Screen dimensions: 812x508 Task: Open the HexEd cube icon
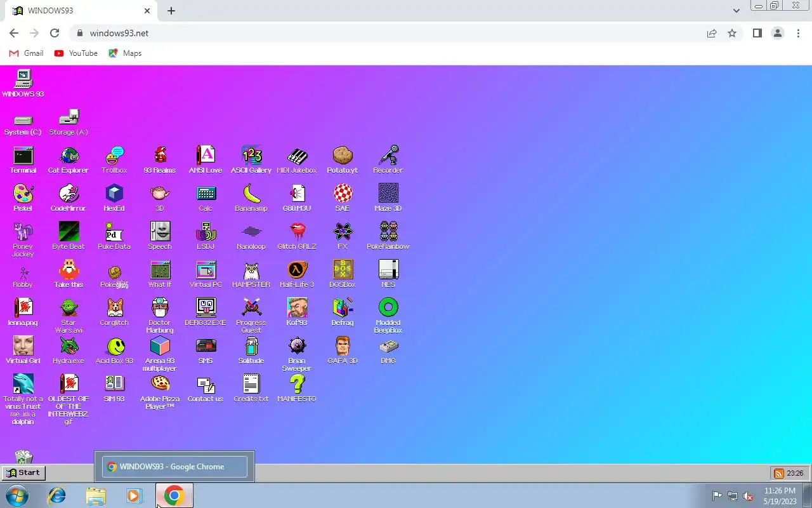[x=114, y=194]
